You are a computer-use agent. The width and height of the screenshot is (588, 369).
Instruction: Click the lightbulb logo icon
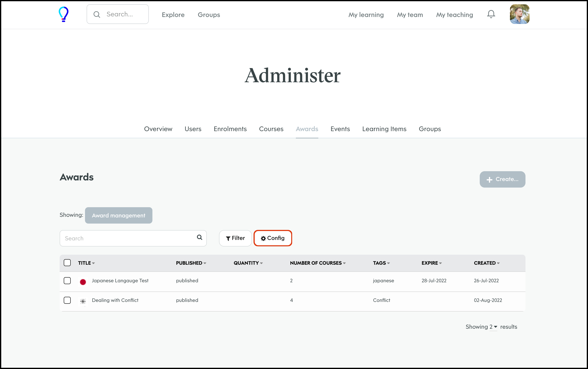tap(64, 14)
